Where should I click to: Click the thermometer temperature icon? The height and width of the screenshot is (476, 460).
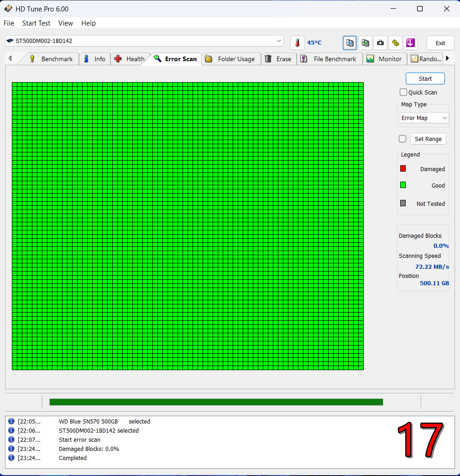point(297,43)
